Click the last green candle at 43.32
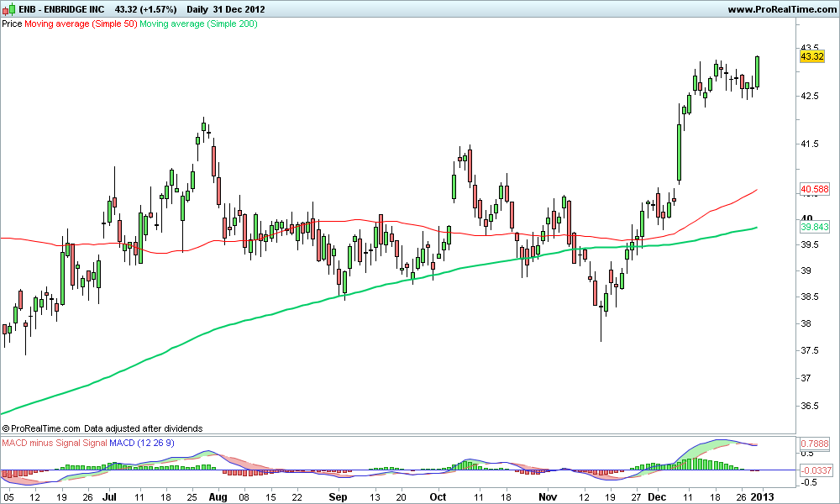Viewport: 840px width, 504px height. tap(758, 71)
